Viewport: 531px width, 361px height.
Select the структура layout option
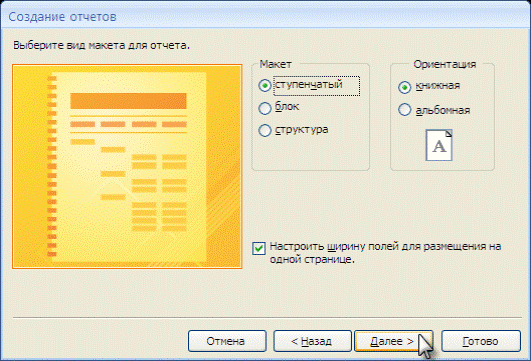264,130
